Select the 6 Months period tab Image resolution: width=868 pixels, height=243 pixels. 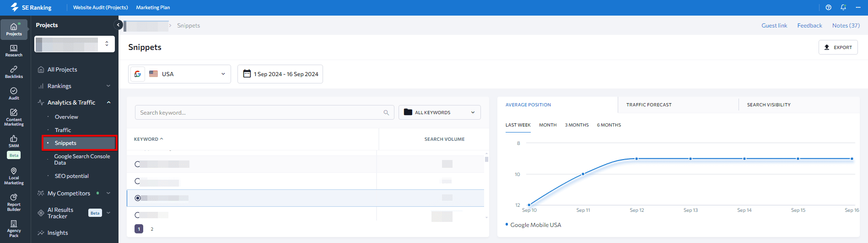pos(609,125)
